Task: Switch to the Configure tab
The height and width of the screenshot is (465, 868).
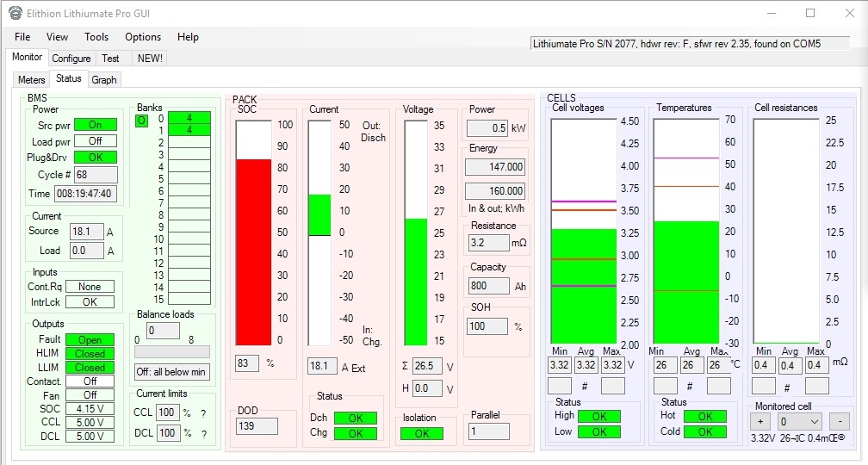Action: pos(71,59)
